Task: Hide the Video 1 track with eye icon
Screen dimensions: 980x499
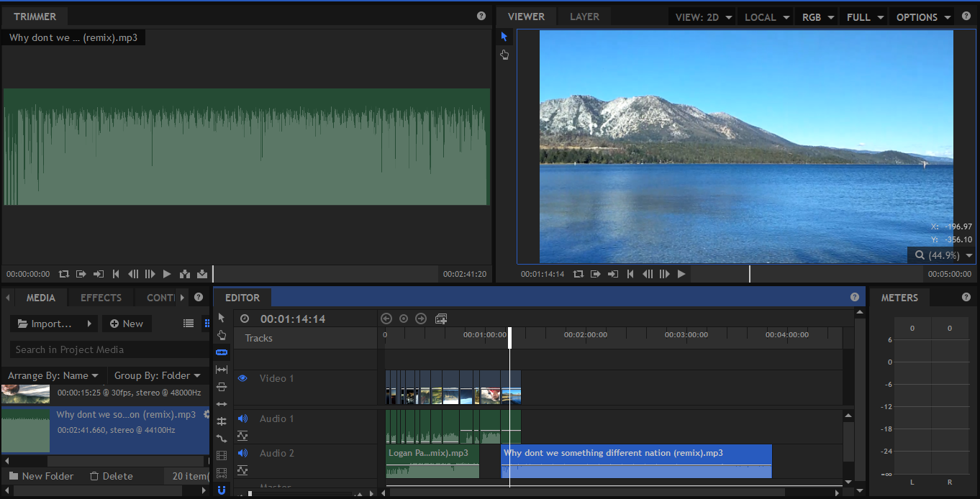Action: coord(242,378)
